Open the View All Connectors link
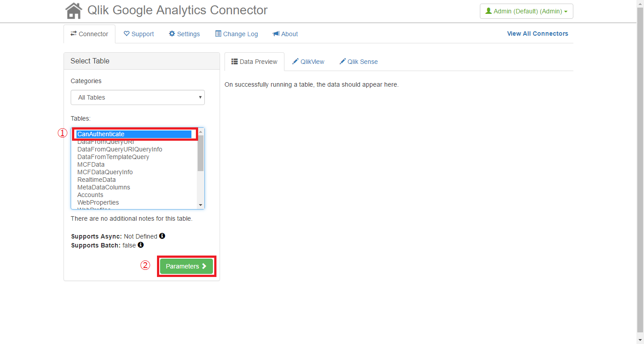644x344 pixels. pyautogui.click(x=538, y=34)
